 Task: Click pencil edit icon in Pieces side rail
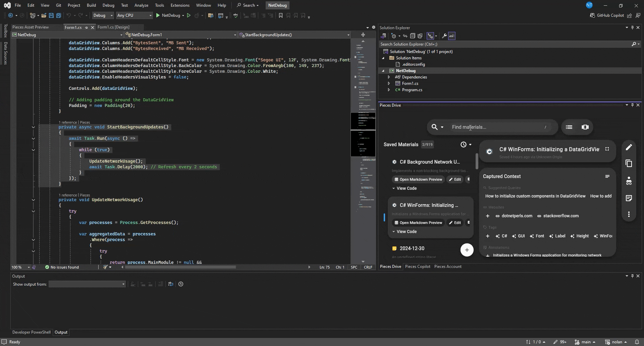[629, 147]
